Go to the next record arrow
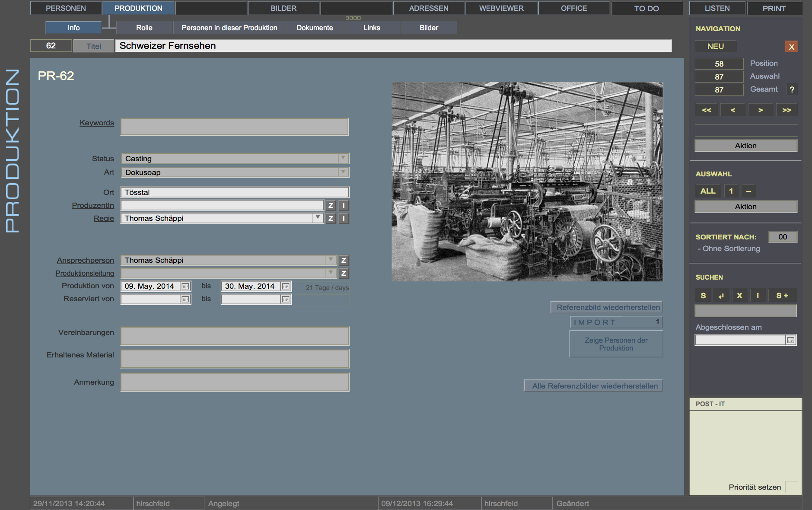This screenshot has height=510, width=812. coord(760,110)
